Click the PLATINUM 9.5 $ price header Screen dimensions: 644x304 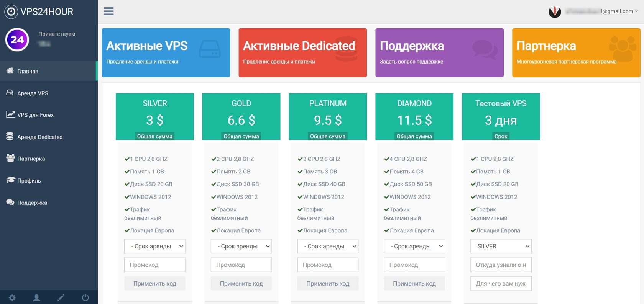point(328,116)
